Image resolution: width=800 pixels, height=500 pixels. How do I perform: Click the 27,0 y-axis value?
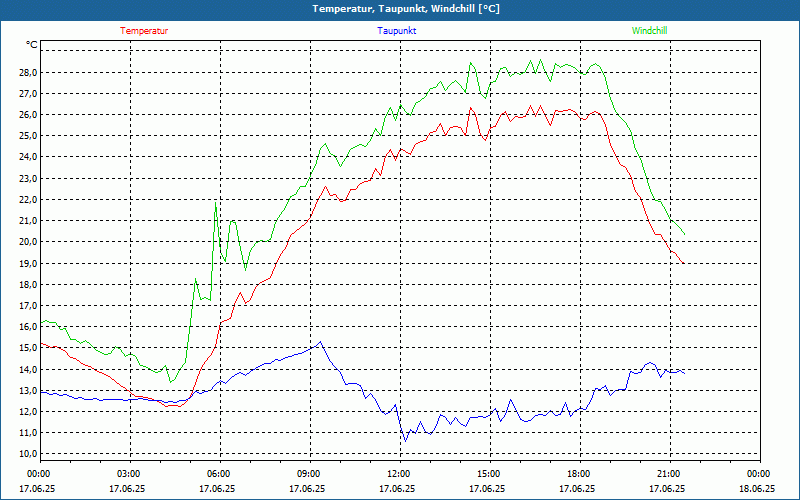click(29, 93)
